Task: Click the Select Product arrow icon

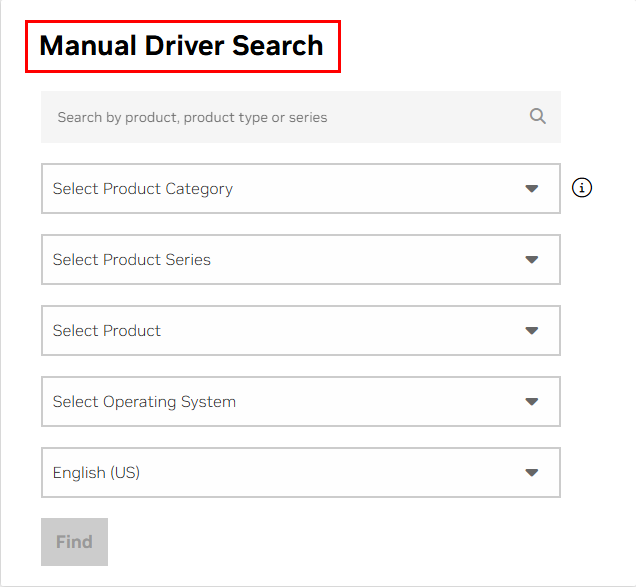Action: tap(531, 330)
